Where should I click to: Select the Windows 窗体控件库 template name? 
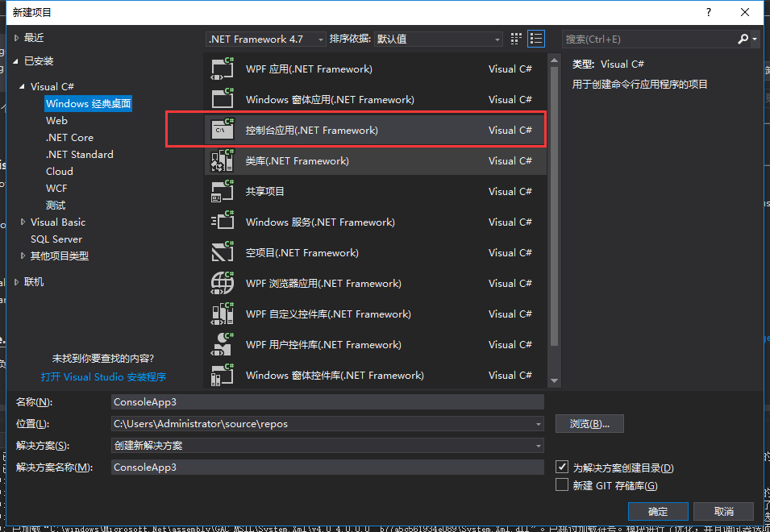335,376
